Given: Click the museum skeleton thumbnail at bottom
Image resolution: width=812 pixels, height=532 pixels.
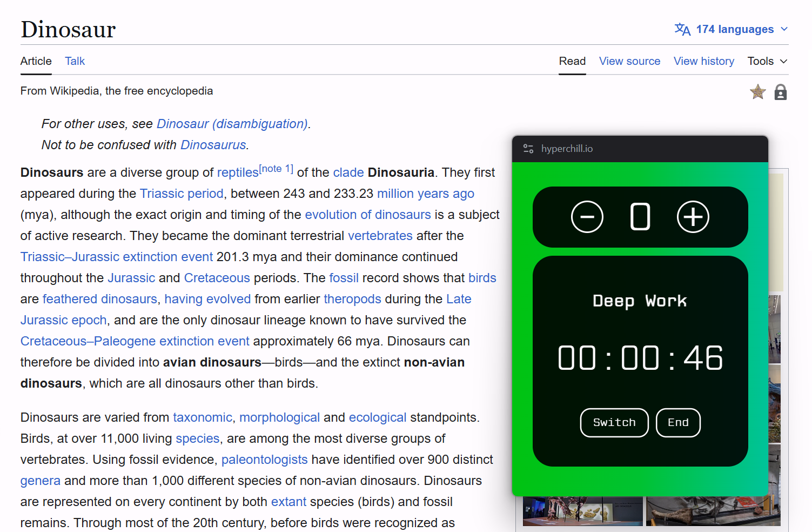Looking at the screenshot, I should pyautogui.click(x=582, y=511).
